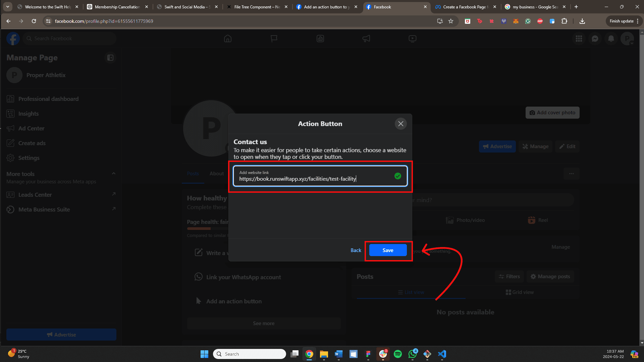Open the Messenger icon
Screen dimensions: 644x362
(x=595, y=39)
